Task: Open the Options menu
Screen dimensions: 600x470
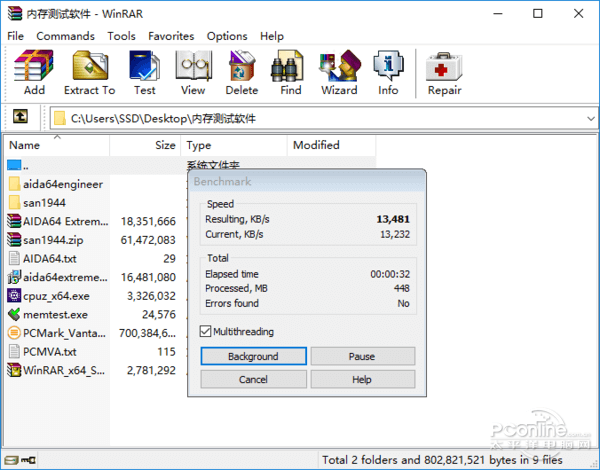Action: [x=227, y=36]
